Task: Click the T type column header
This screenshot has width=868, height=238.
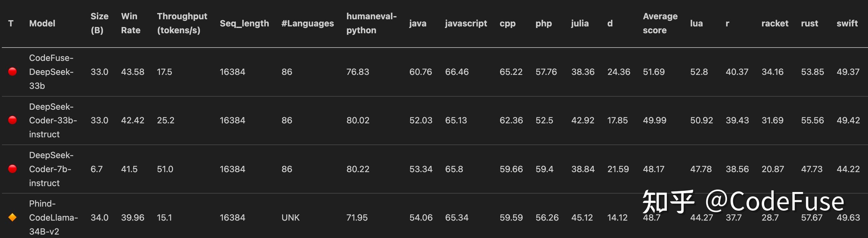Action: coord(11,23)
